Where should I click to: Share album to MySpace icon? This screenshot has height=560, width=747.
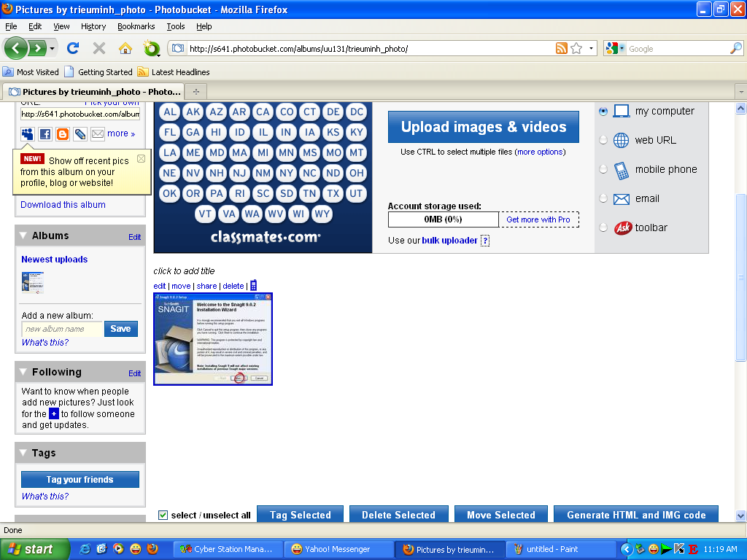28,134
